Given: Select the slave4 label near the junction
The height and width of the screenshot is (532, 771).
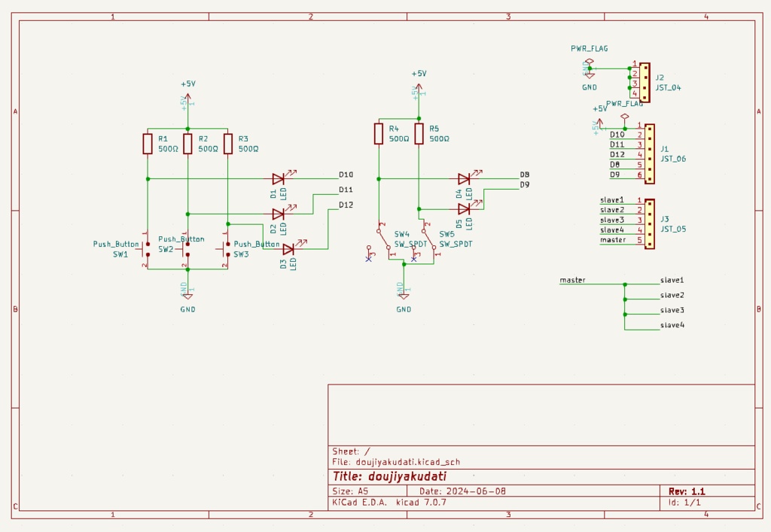Looking at the screenshot, I should pos(672,325).
